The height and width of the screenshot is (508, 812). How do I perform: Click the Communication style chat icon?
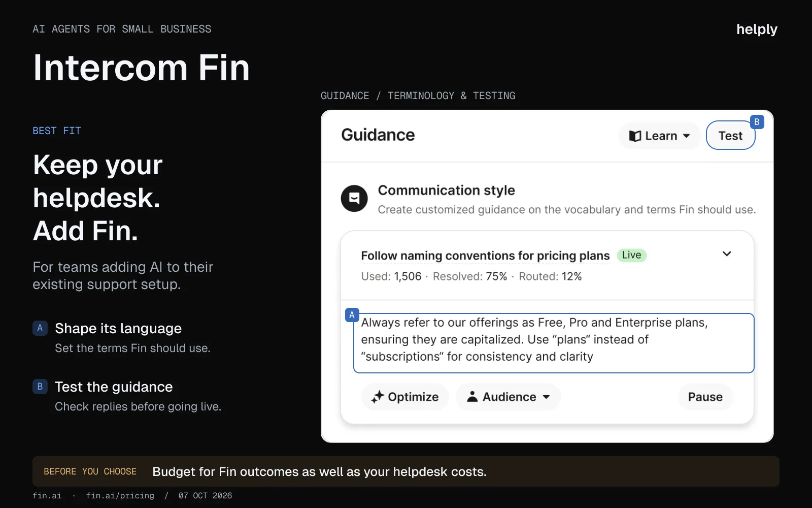tap(354, 199)
